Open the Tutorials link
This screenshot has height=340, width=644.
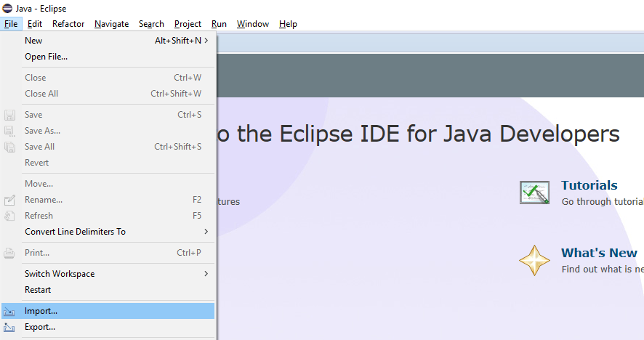[x=589, y=185]
